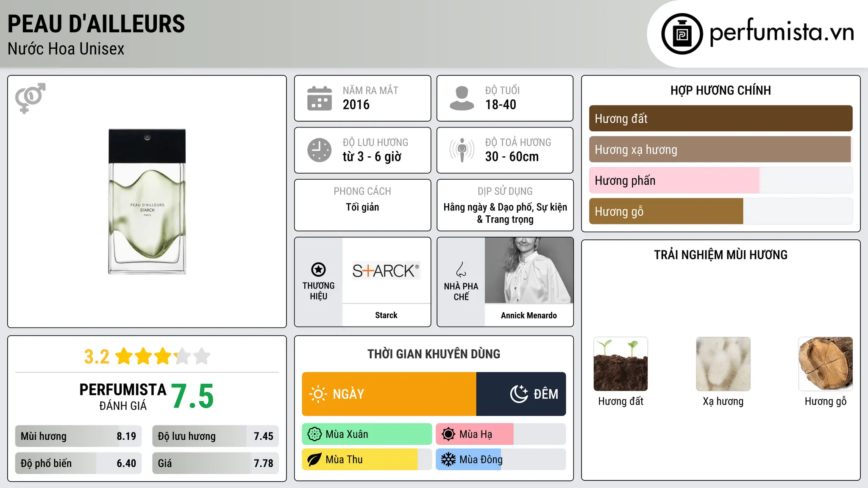Select the Hương xạ hương accord bar

721,150
